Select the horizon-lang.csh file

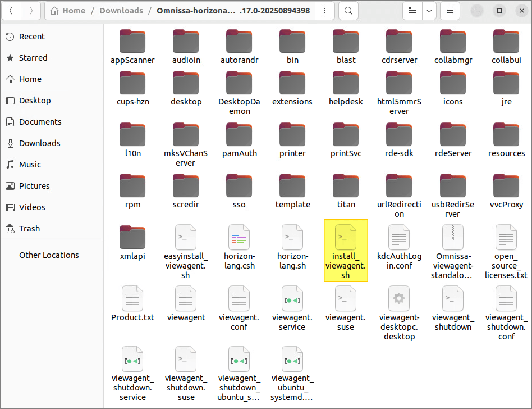click(x=239, y=237)
